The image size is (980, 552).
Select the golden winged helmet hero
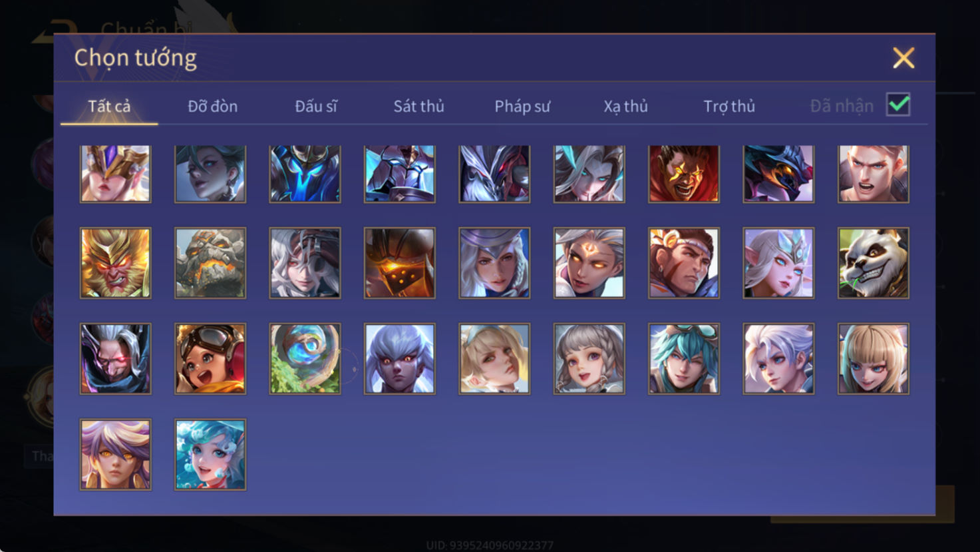115,174
